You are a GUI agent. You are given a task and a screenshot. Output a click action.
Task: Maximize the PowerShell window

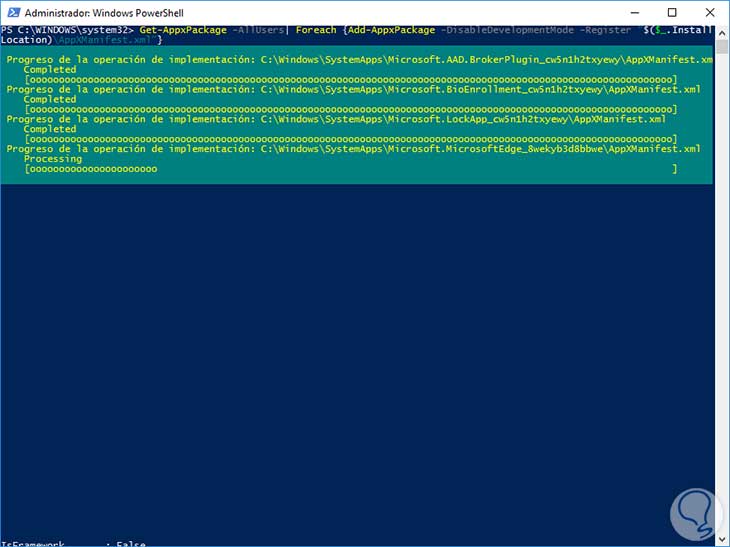(672, 13)
